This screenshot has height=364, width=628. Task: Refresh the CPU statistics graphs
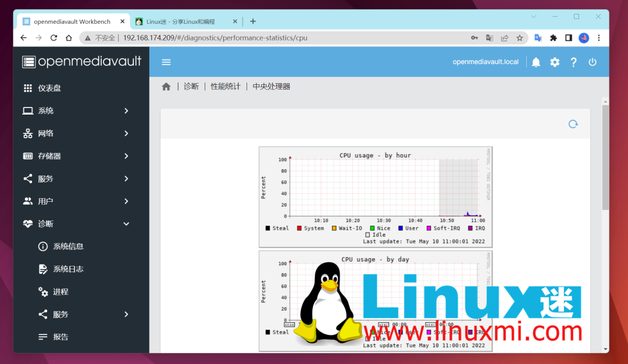click(573, 124)
